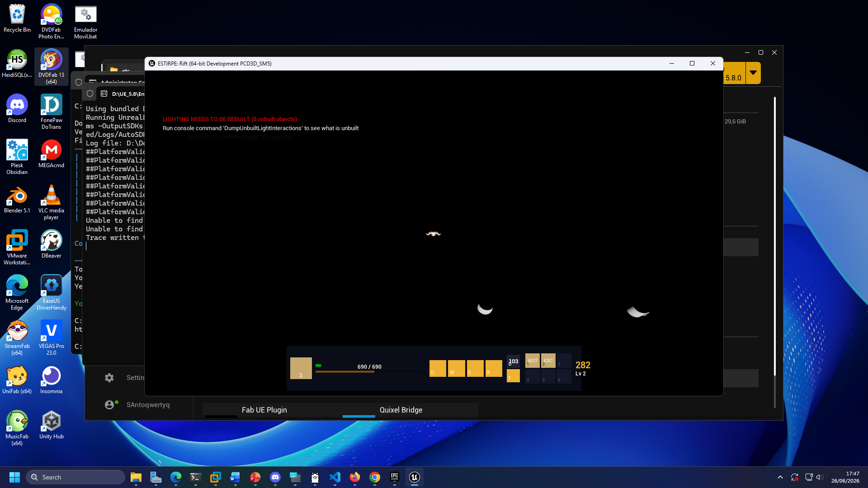Click the shield icon on terminal tab
Image resolution: width=868 pixels, height=488 pixels.
pyautogui.click(x=90, y=94)
